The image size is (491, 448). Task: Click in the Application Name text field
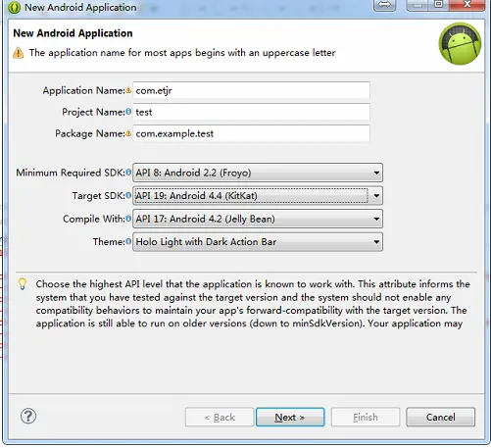pos(251,90)
